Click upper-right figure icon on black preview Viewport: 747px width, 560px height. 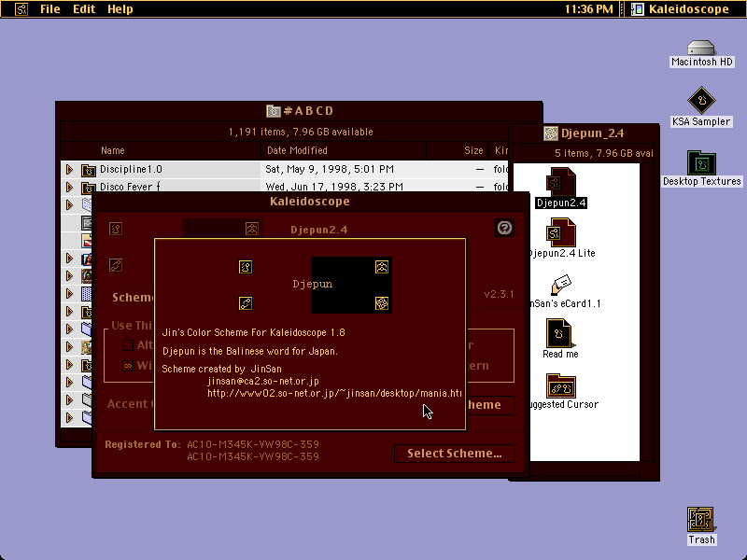[382, 267]
